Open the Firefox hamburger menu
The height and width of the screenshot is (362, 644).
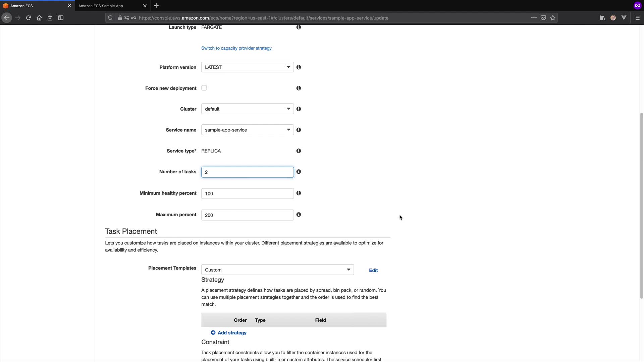[637, 18]
